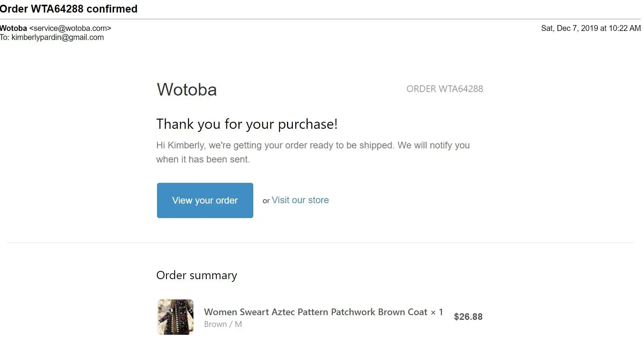Select the service@wotoba.com sender address
This screenshot has width=644, height=341.
tap(70, 28)
